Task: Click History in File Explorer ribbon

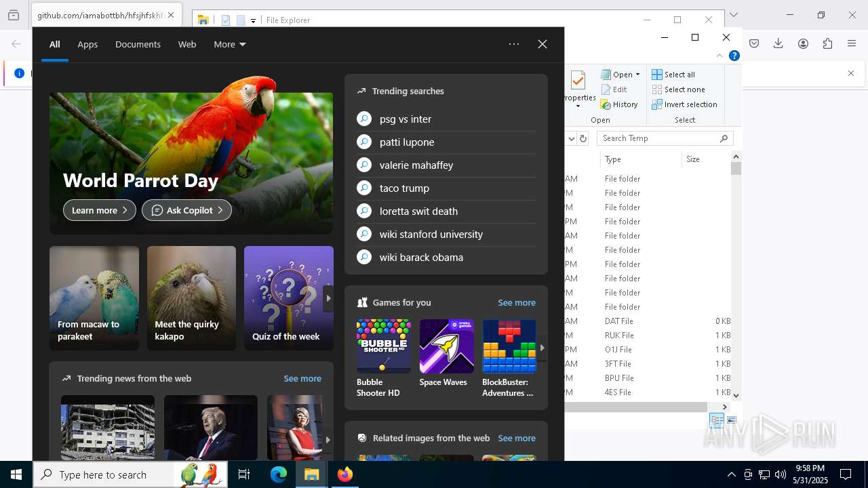Action: [x=619, y=104]
